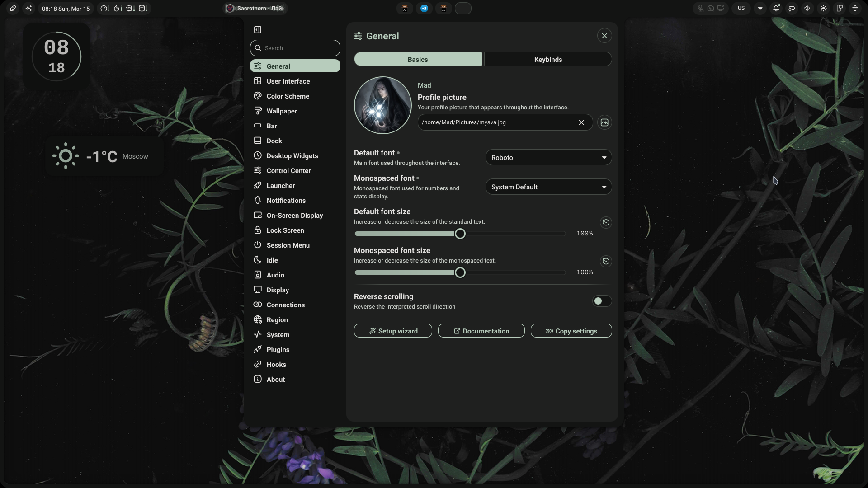This screenshot has height=488, width=868.
Task: Launch the Setup wizard
Action: (x=393, y=331)
